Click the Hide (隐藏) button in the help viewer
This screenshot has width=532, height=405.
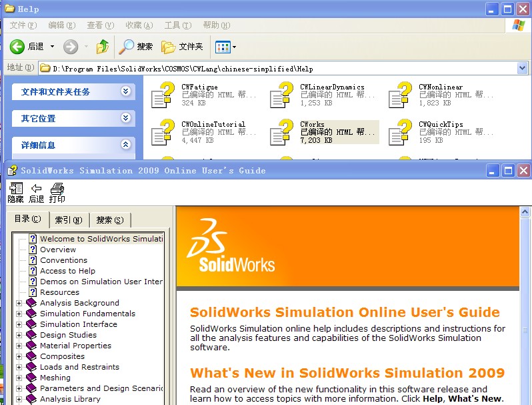click(15, 193)
